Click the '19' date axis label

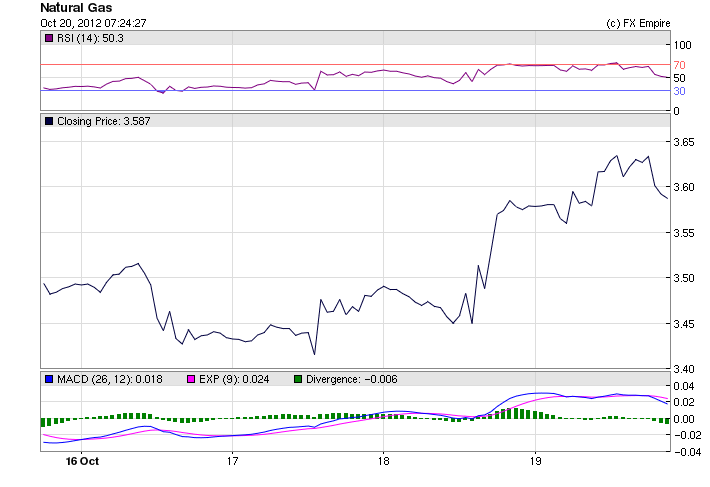pyautogui.click(x=535, y=461)
